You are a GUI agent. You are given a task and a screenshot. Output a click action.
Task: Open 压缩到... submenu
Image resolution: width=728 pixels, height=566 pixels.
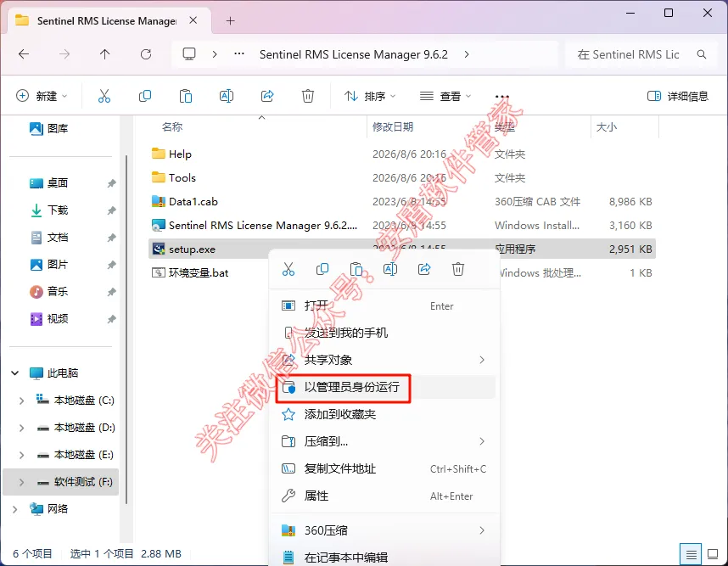pyautogui.click(x=385, y=441)
